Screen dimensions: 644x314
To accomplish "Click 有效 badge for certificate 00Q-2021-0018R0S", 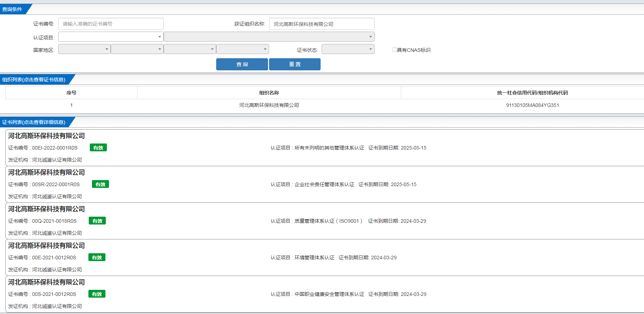I will [97, 221].
